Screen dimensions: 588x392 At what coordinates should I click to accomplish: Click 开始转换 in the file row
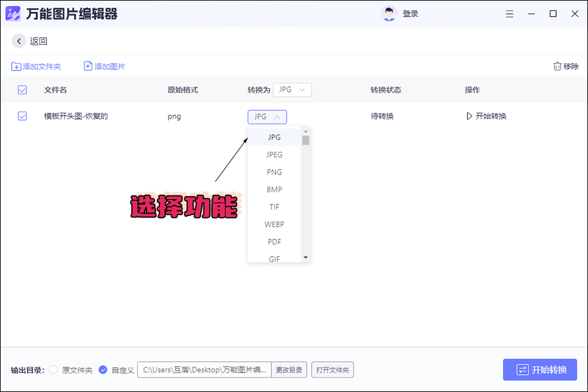pyautogui.click(x=486, y=116)
